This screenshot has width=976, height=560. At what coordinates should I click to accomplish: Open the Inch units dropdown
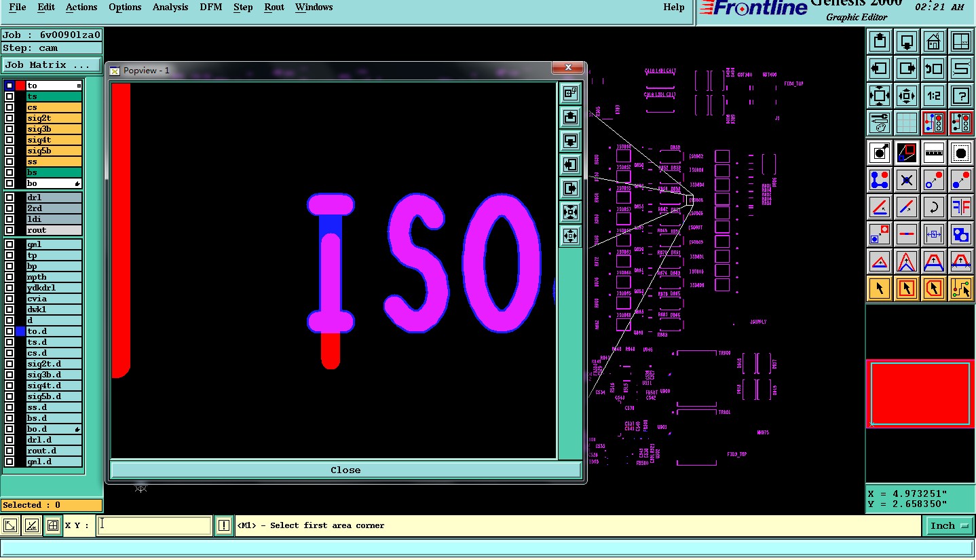pyautogui.click(x=948, y=525)
